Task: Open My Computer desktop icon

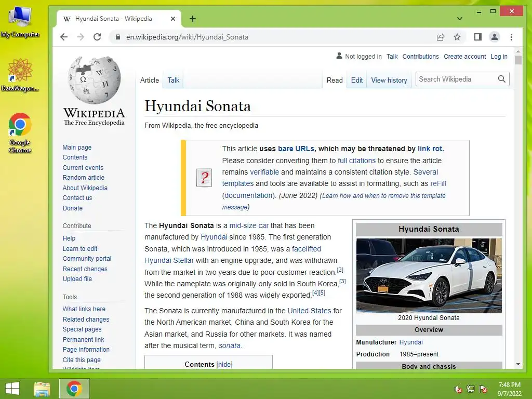Action: [x=20, y=22]
